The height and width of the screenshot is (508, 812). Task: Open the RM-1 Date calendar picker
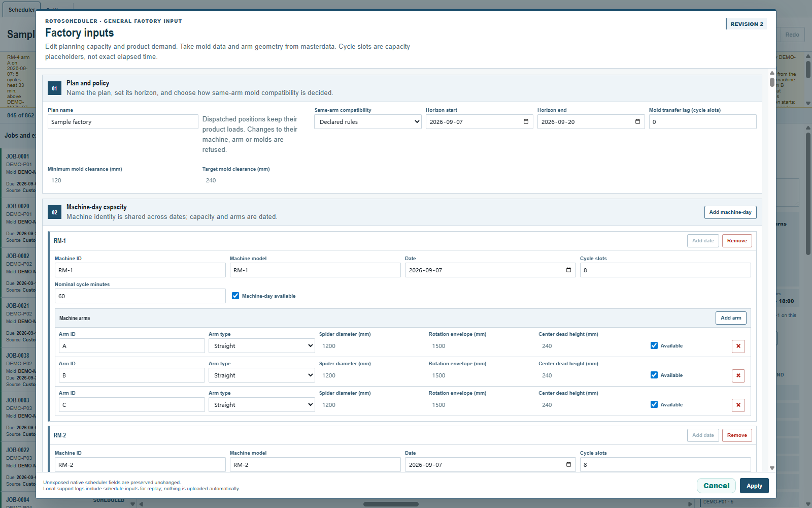568,270
